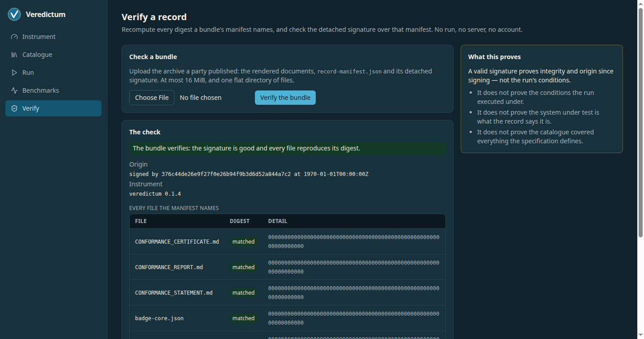Click the DETAIL column header
The image size is (644, 339).
click(x=278, y=221)
